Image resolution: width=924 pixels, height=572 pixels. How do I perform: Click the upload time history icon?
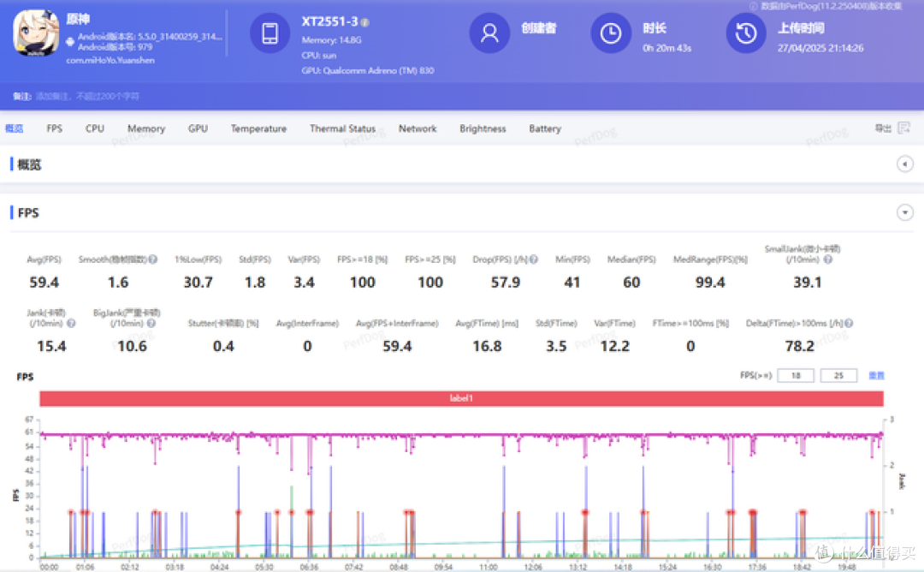[x=746, y=33]
